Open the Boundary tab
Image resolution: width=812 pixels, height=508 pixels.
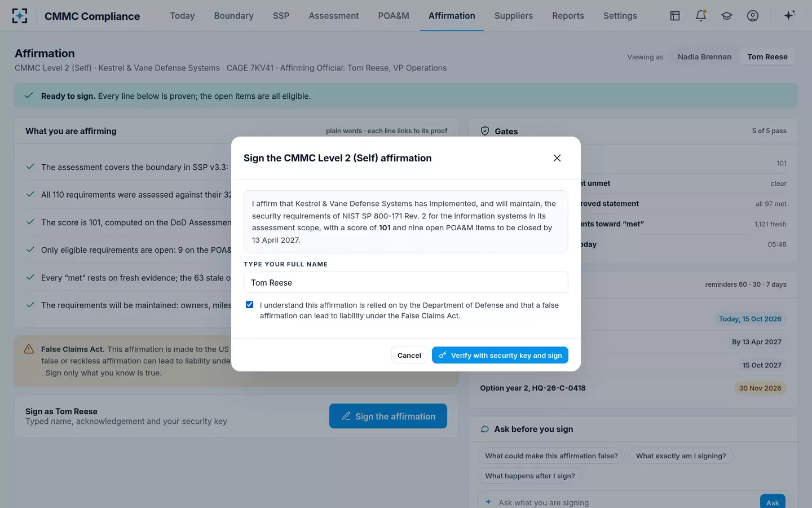pos(233,16)
